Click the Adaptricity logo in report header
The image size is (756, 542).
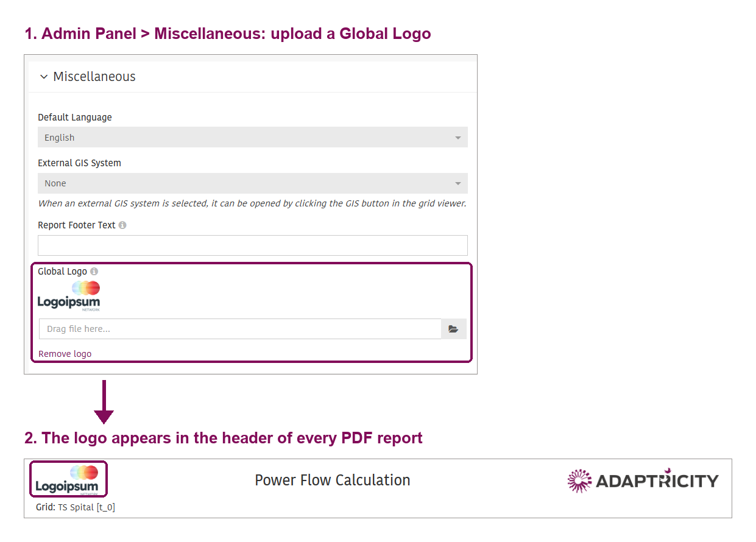coord(643,480)
